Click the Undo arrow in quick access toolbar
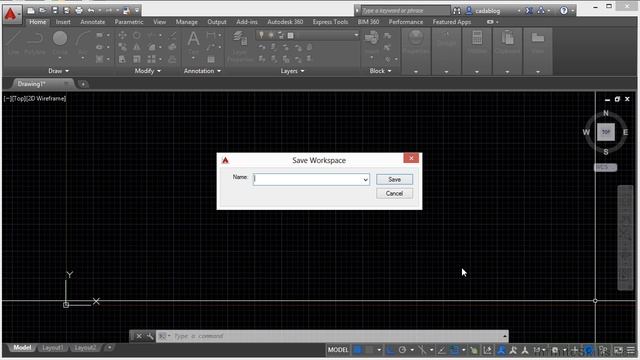Viewport: 640px width, 360px height. coord(91,10)
